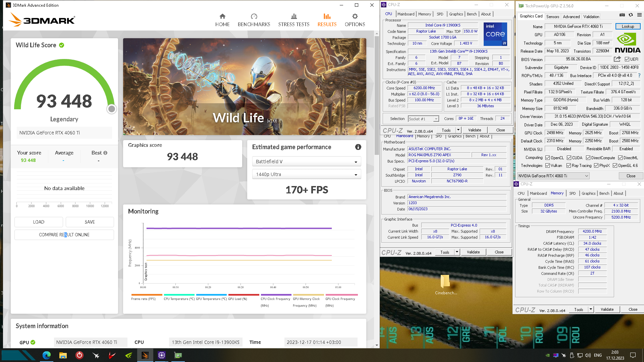Open the white jet plane app on the taskbar
The image size is (644, 362).
point(96,355)
